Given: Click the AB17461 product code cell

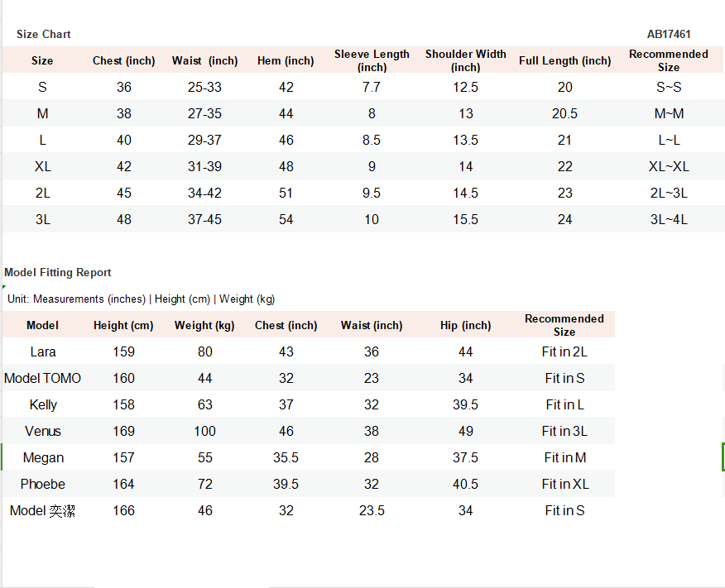Looking at the screenshot, I should [669, 34].
